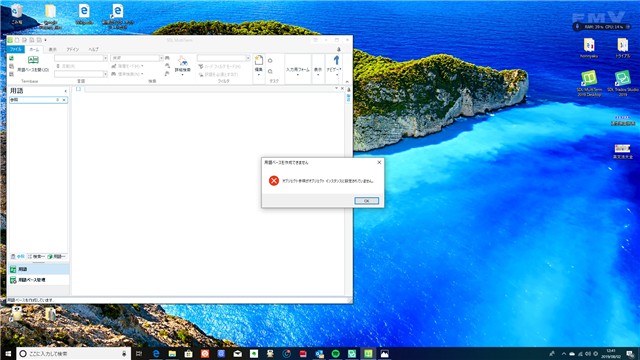The image size is (640, 360).
Task: Open the ファイル tab in MultiTerm
Action: tap(16, 49)
